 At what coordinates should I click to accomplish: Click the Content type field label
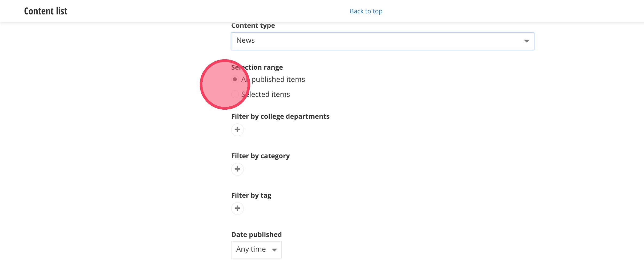[253, 26]
